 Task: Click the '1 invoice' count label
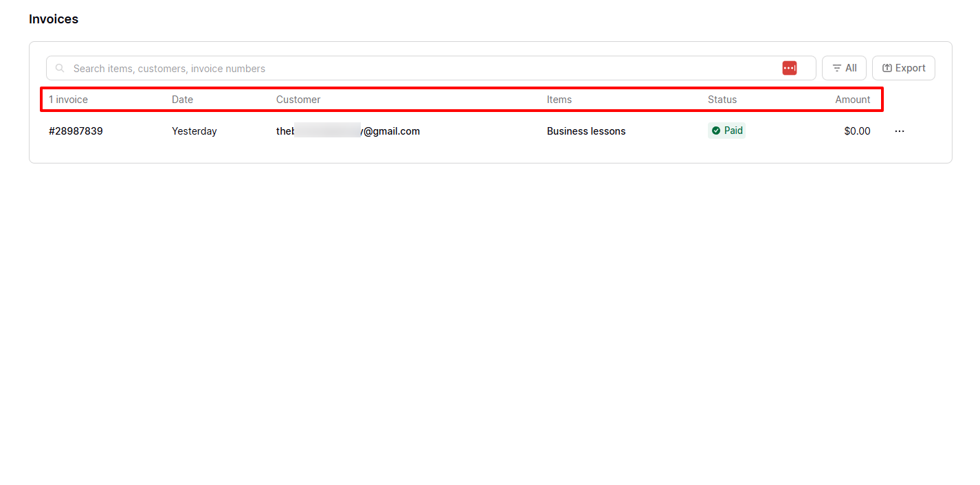(x=68, y=100)
